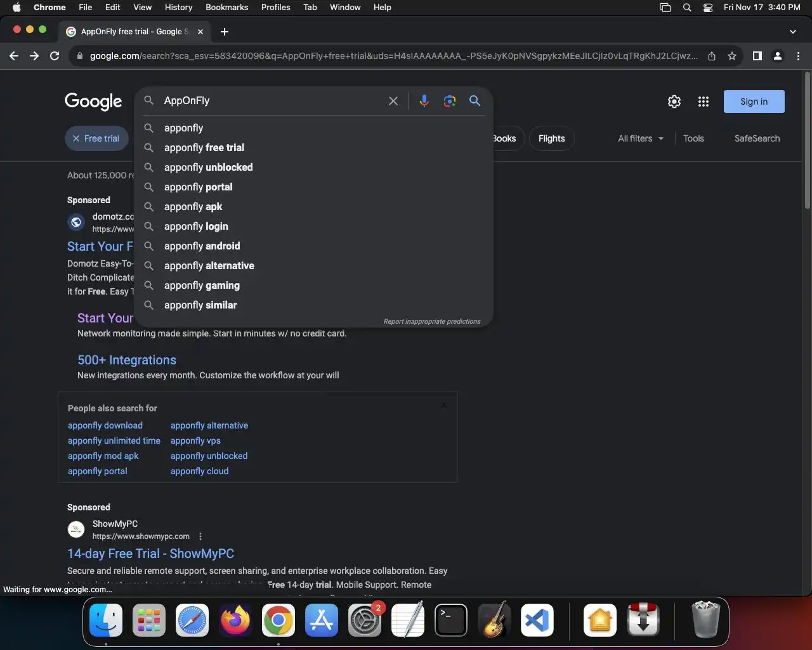Open the Window menu
Image resolution: width=812 pixels, height=650 pixels.
point(345,8)
